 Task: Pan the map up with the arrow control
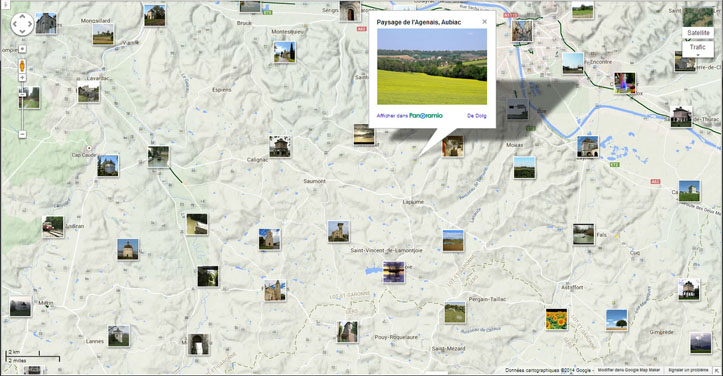pyautogui.click(x=22, y=18)
